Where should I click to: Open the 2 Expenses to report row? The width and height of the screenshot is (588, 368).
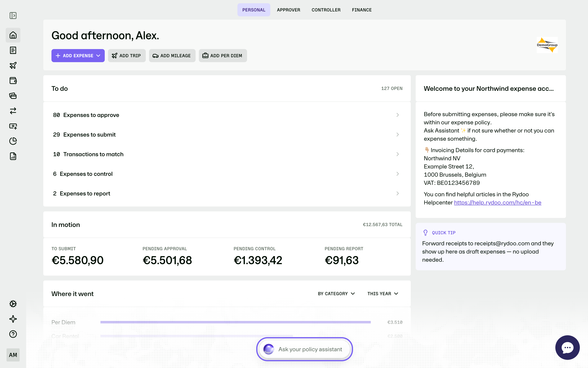tap(227, 193)
